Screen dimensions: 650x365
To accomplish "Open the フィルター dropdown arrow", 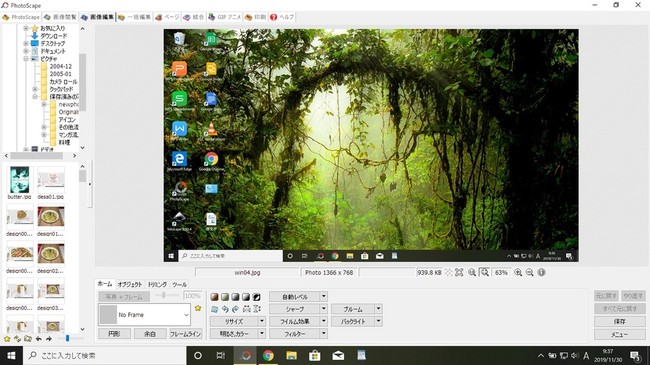I will pyautogui.click(x=324, y=333).
